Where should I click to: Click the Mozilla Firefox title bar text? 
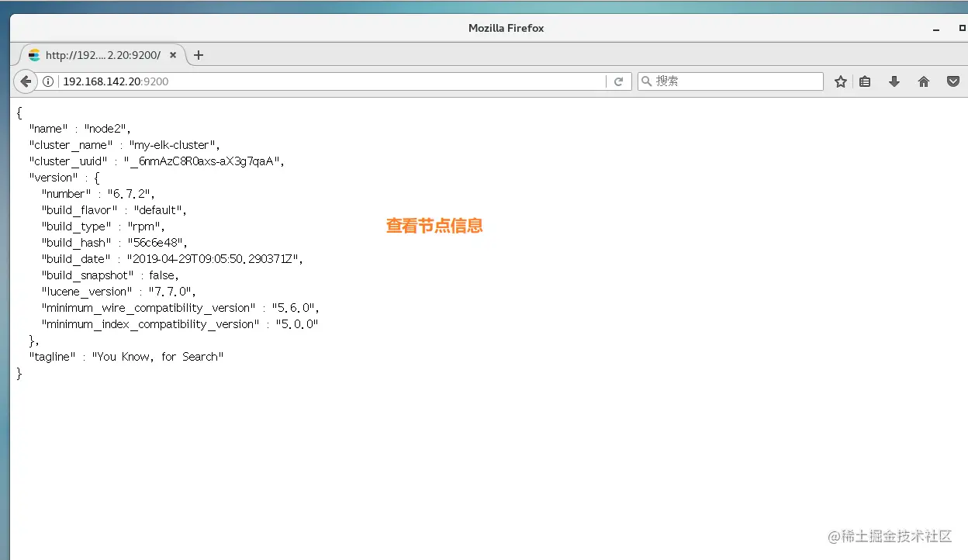tap(506, 28)
